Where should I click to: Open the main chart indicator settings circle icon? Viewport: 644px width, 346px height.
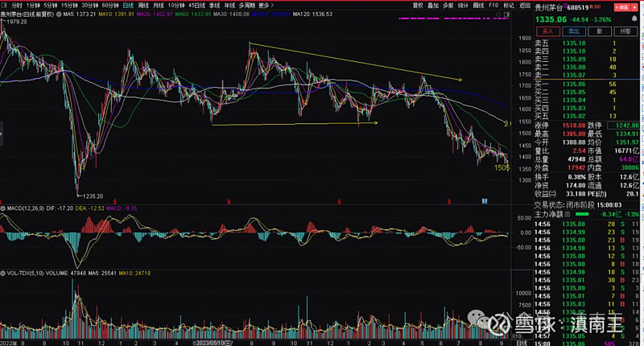tap(59, 14)
